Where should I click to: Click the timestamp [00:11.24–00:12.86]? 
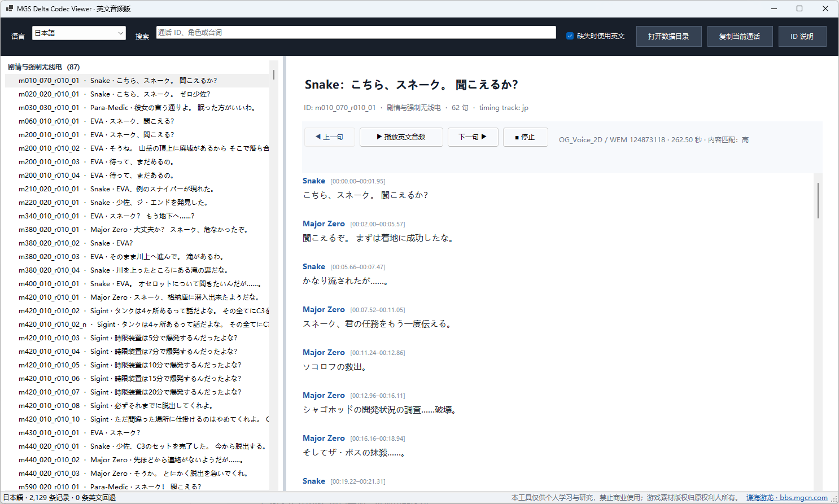pos(377,353)
